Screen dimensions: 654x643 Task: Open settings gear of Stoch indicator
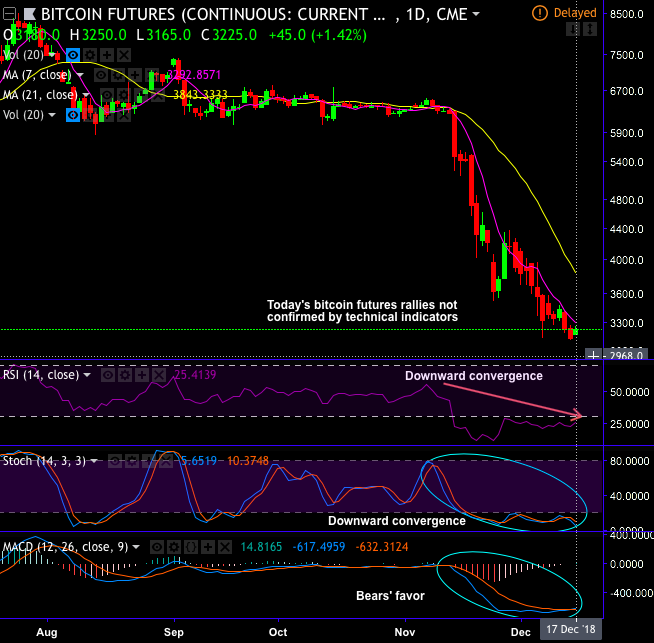point(132,461)
